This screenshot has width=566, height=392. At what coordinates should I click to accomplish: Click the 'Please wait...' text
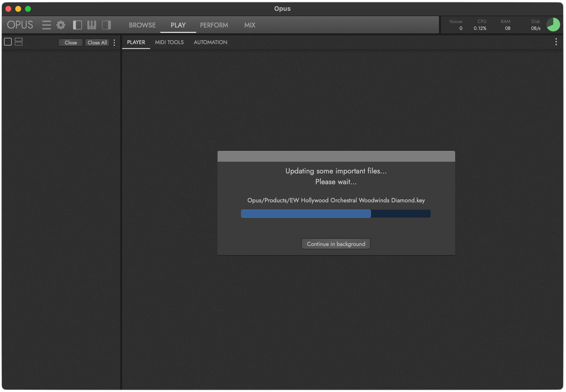click(x=336, y=182)
